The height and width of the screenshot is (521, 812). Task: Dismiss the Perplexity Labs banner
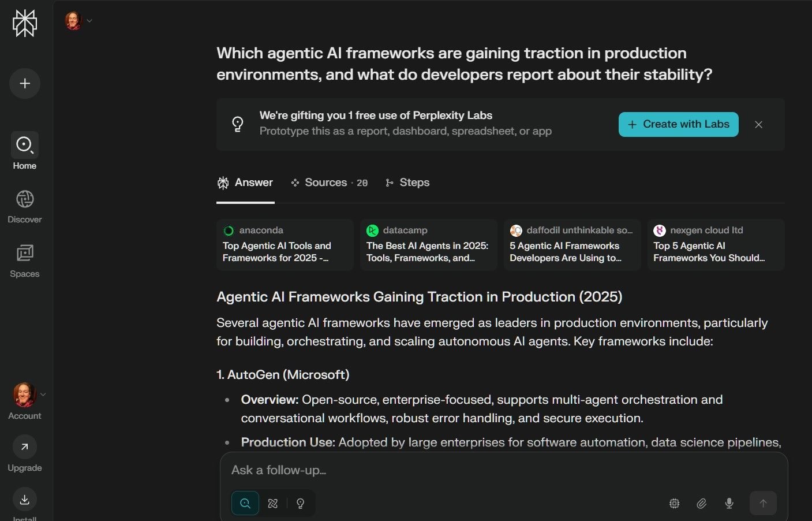pos(759,125)
